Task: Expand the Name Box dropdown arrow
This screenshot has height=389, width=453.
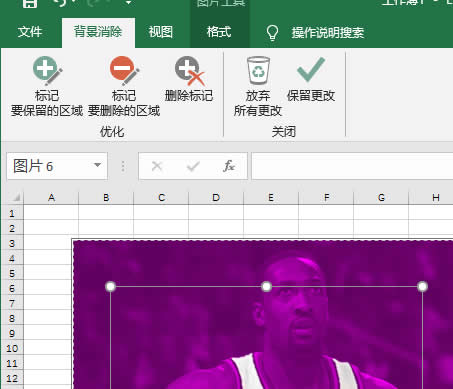Action: point(97,165)
